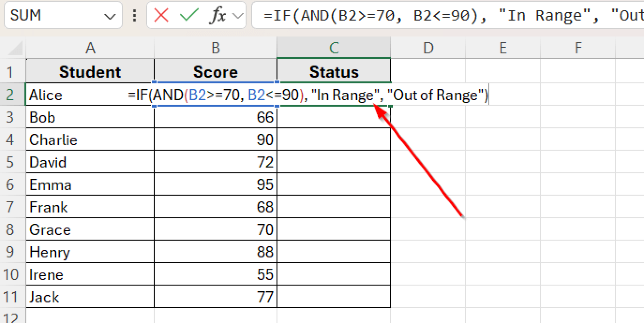Select row 5 header
Viewport: 644px width, 323px height.
tap(10, 162)
